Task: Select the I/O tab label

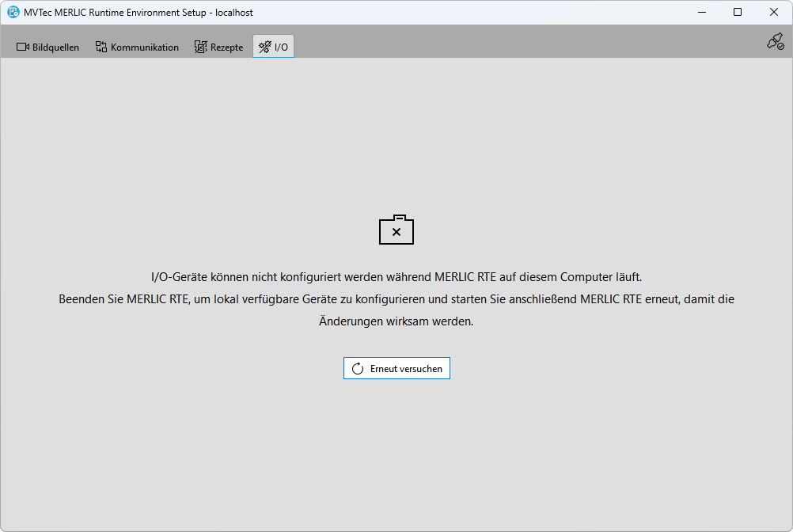Action: click(281, 47)
